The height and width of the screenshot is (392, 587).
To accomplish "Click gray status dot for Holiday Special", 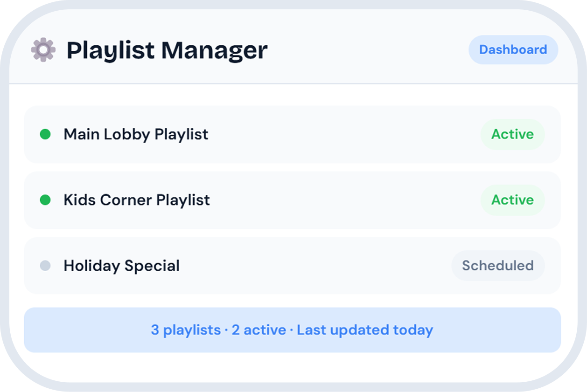I will tap(45, 266).
